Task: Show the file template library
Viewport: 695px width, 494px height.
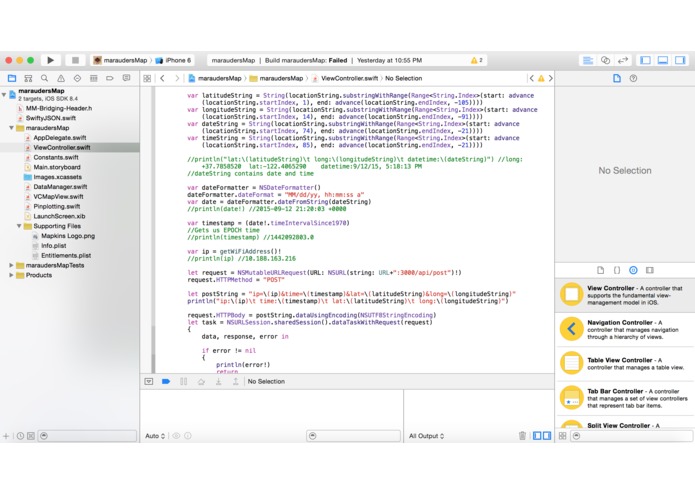Action: pos(600,270)
